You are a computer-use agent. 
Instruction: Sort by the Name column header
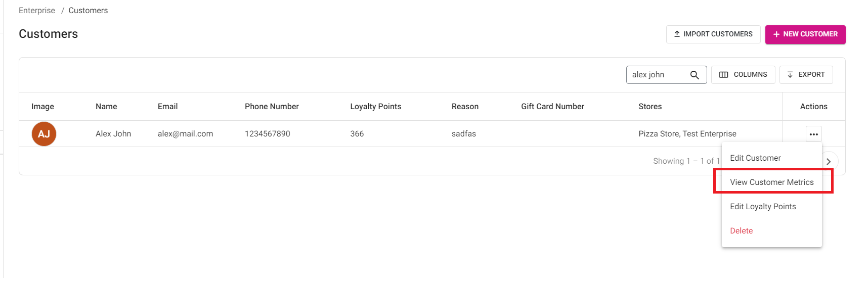[106, 107]
